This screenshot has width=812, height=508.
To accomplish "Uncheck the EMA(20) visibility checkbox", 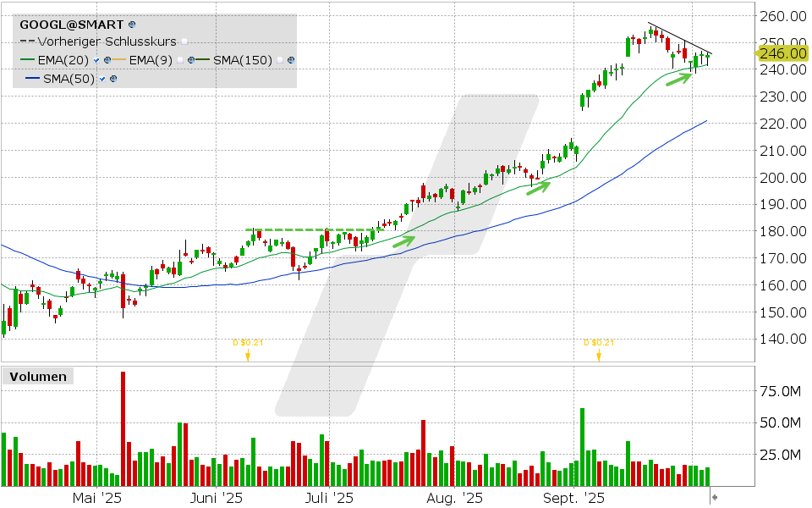I will click(97, 60).
